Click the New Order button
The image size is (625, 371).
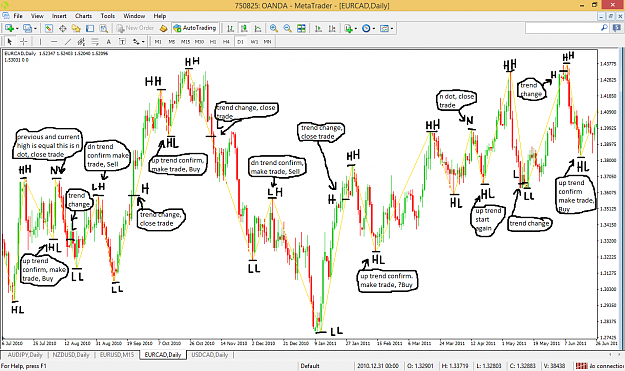(135, 28)
